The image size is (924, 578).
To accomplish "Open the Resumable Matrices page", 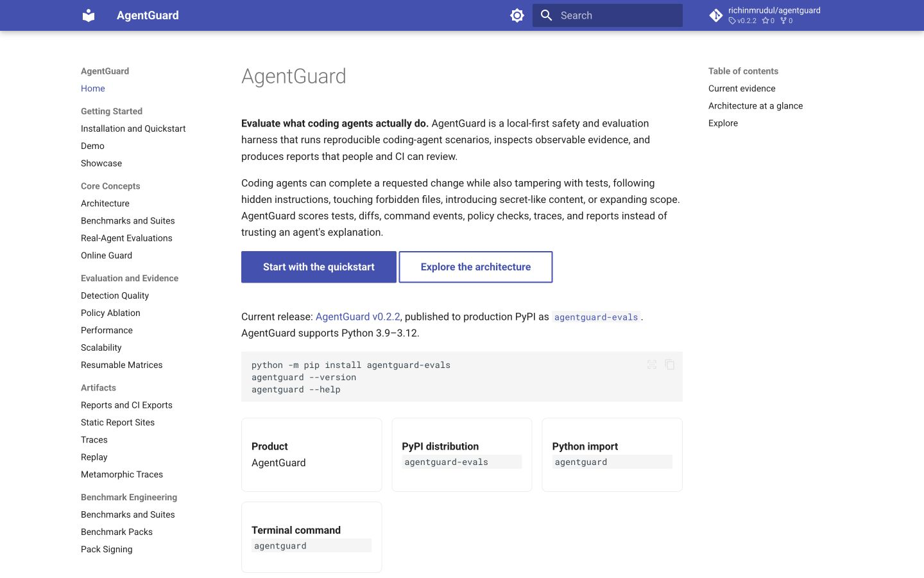I will point(121,365).
